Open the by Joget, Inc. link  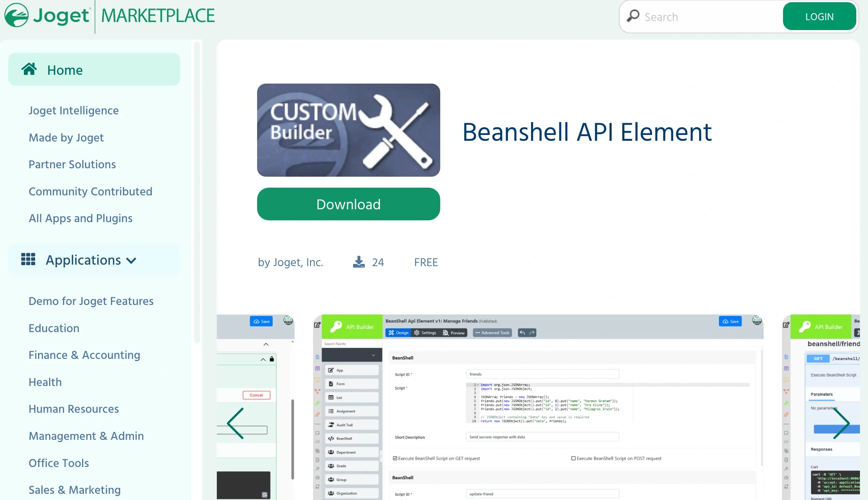(290, 262)
